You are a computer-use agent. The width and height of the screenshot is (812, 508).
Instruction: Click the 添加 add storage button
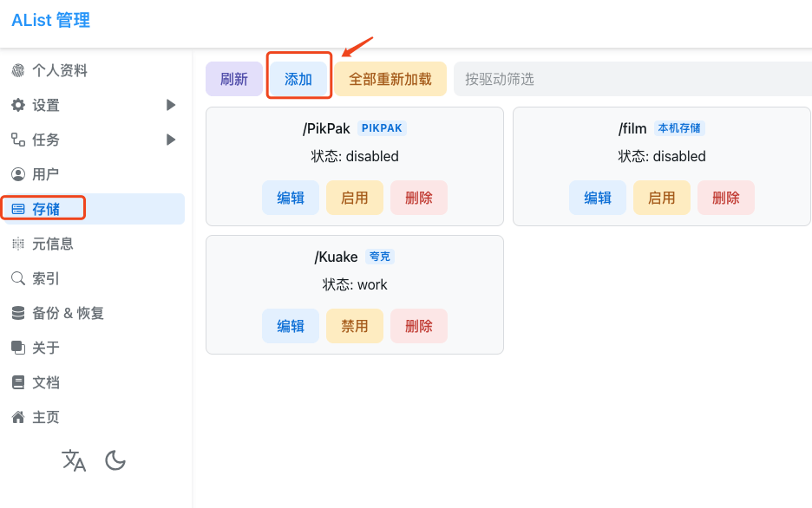tap(298, 79)
